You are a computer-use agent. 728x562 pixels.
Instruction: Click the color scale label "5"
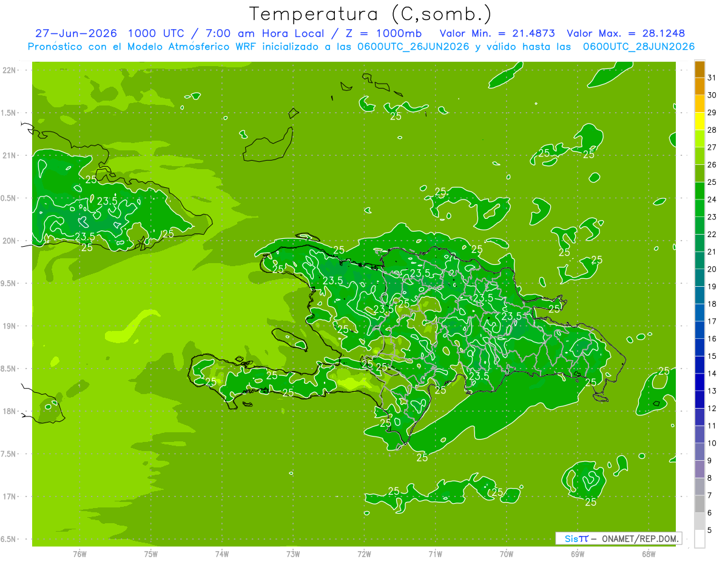[710, 530]
